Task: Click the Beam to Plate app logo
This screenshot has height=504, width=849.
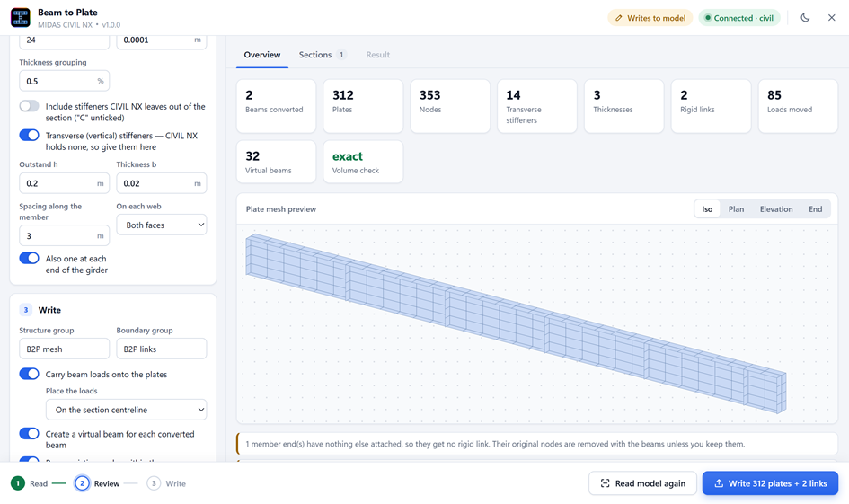Action: [x=21, y=17]
